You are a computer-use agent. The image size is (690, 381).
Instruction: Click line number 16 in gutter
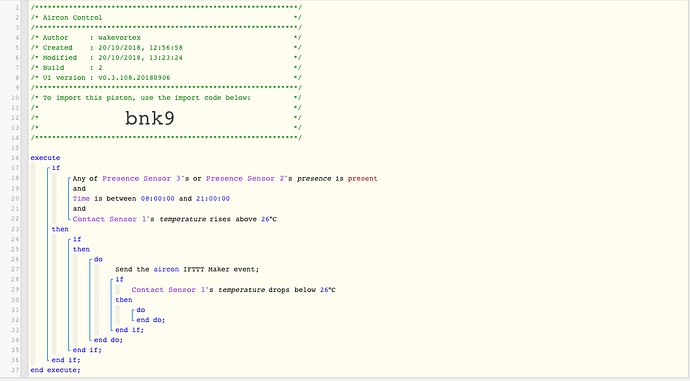pyautogui.click(x=15, y=158)
